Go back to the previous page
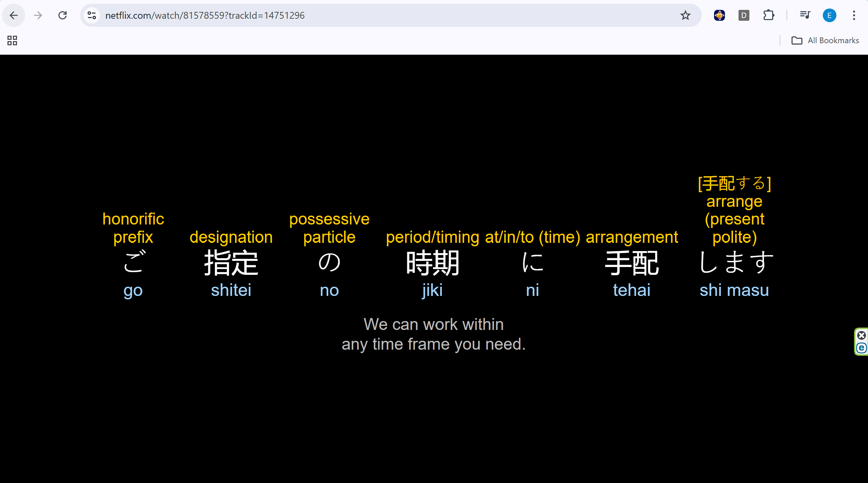The width and height of the screenshot is (868, 483). [14, 15]
